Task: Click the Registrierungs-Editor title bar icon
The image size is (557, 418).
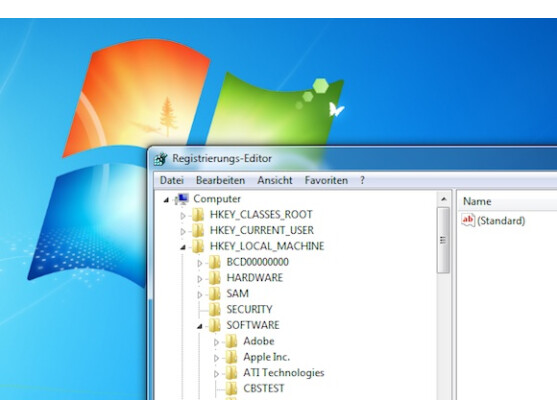Action: pos(161,159)
